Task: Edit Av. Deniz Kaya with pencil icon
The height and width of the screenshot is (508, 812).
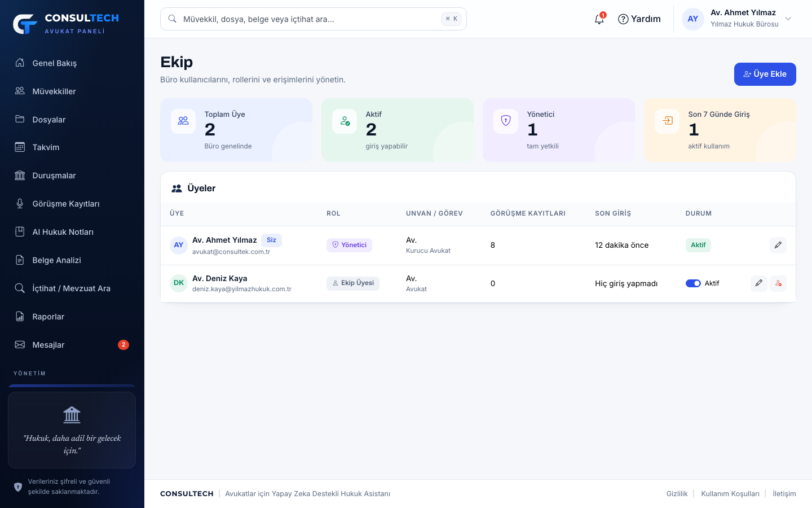Action: tap(759, 283)
